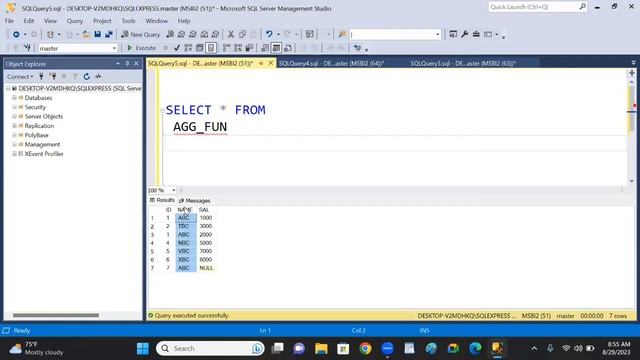Expand the Management node
The width and height of the screenshot is (640, 360).
14,144
